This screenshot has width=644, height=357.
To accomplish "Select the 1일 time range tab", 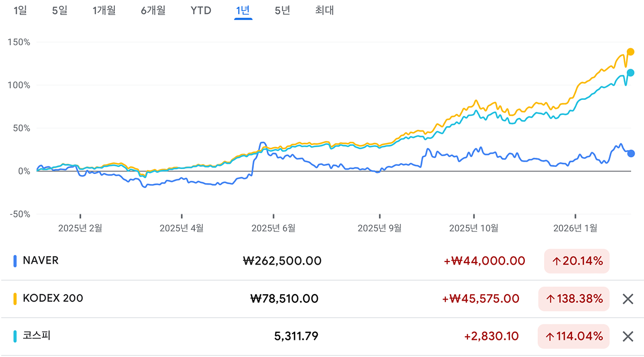I will point(20,10).
